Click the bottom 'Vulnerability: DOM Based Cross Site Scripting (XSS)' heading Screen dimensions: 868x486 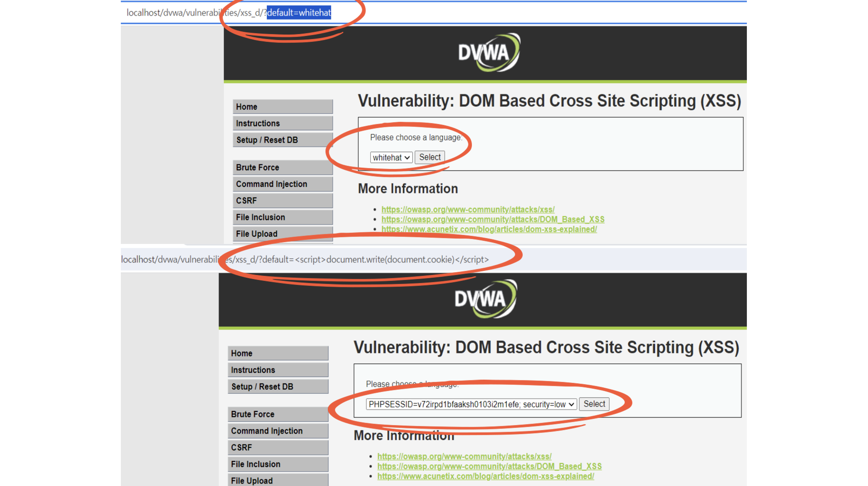(547, 347)
